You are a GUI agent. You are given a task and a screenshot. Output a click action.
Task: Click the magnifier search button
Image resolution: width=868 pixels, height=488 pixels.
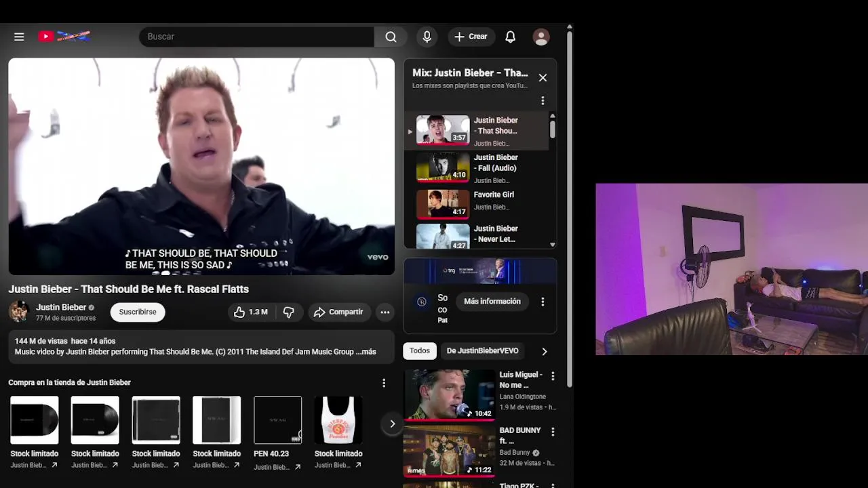tap(391, 37)
